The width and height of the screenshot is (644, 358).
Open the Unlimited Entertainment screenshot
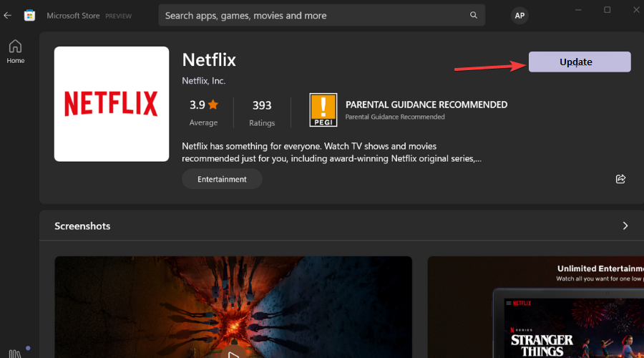[535, 307]
